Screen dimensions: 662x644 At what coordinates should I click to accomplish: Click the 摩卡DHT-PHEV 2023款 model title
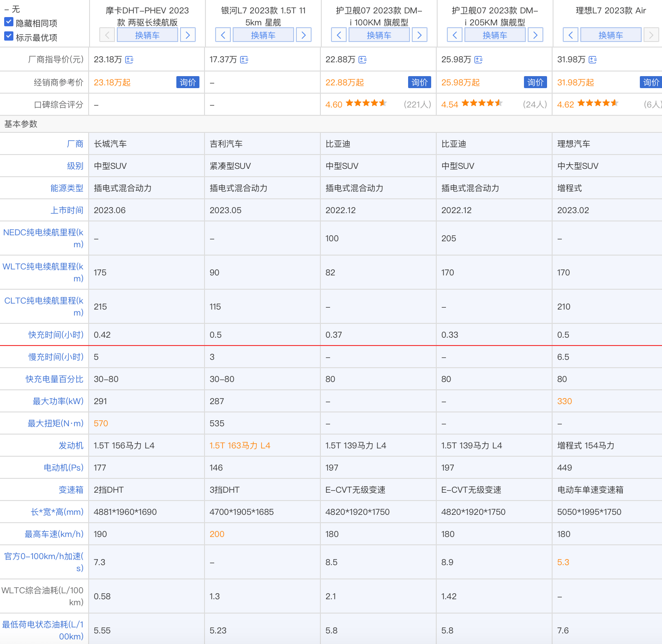[147, 16]
